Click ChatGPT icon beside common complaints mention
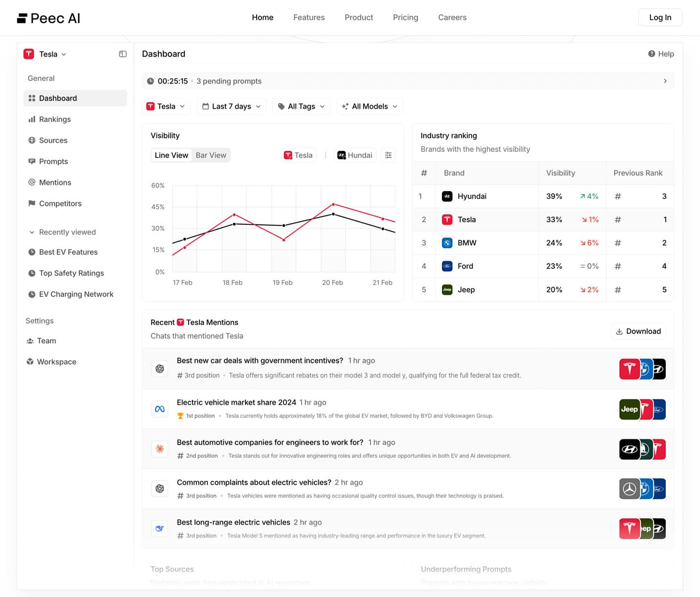 coord(160,489)
